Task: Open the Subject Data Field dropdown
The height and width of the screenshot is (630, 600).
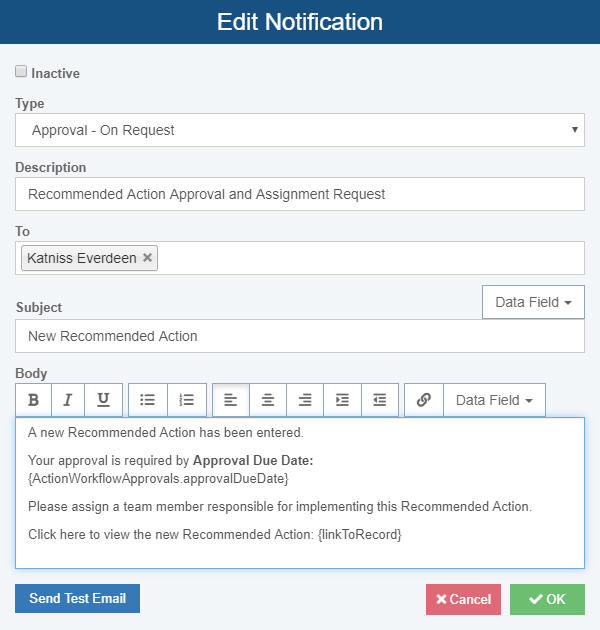Action: [x=533, y=302]
